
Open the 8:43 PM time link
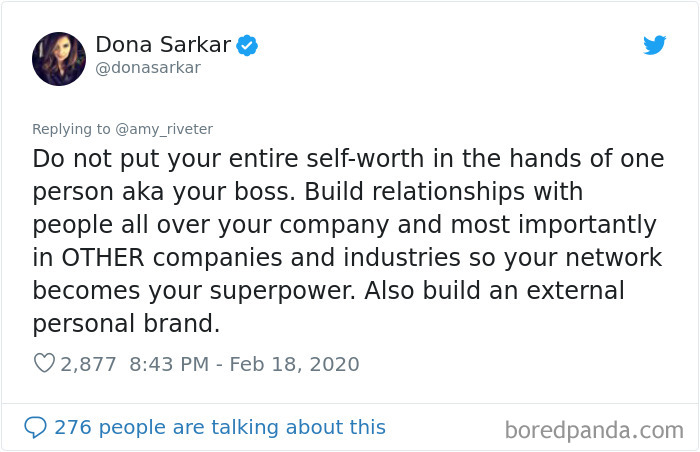click(169, 364)
